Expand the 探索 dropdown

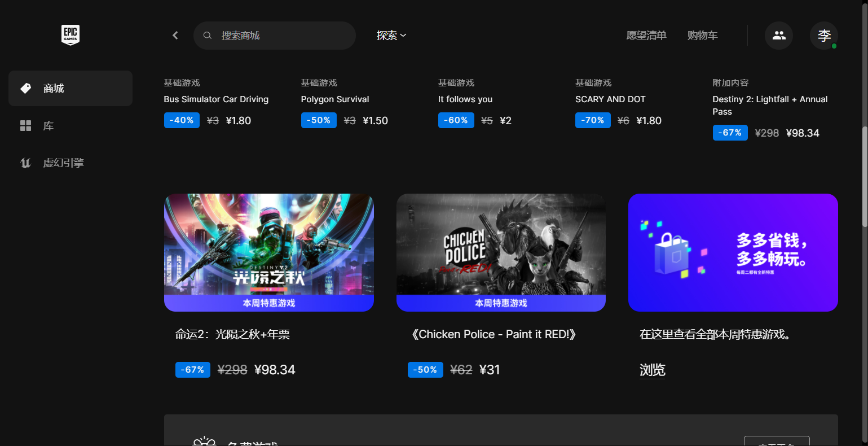coord(391,36)
